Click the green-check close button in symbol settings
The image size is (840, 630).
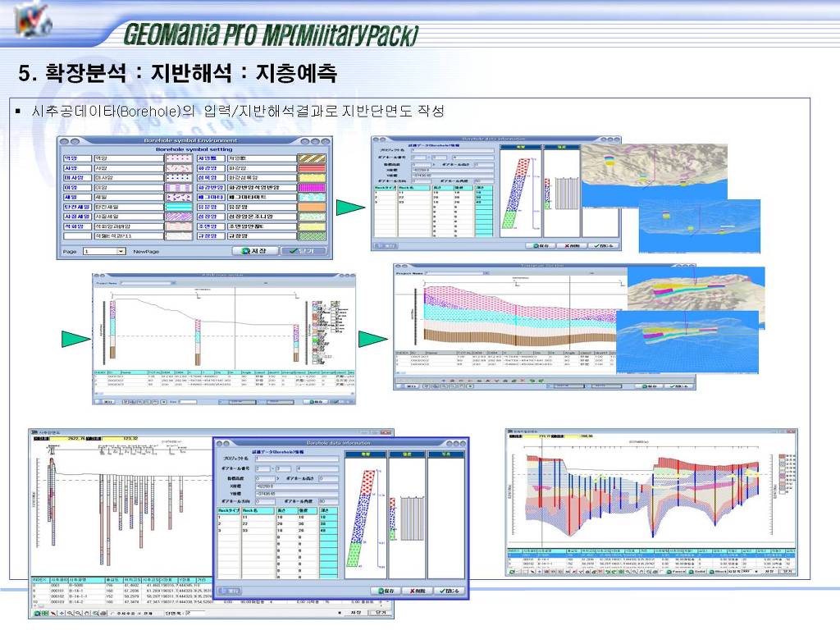click(x=304, y=251)
